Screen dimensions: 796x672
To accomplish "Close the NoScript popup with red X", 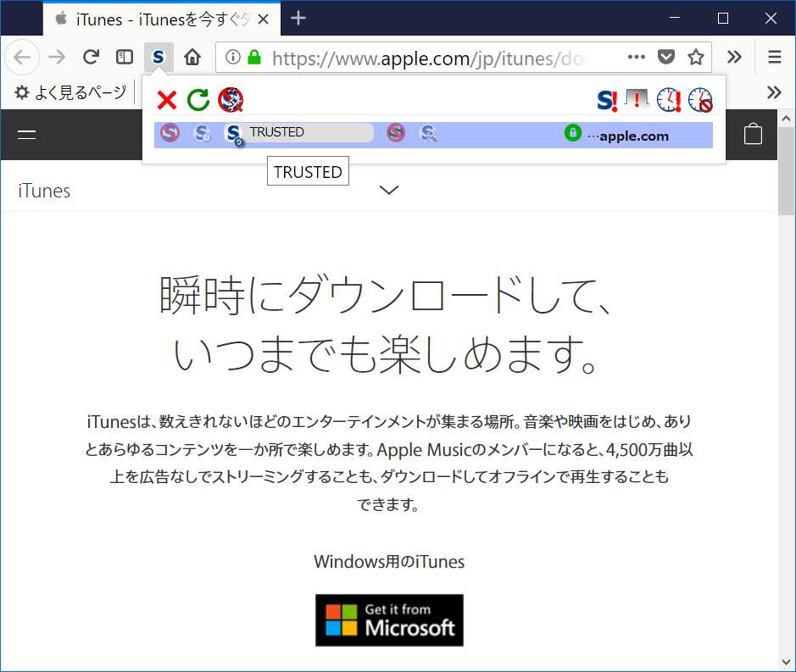I will pyautogui.click(x=166, y=100).
